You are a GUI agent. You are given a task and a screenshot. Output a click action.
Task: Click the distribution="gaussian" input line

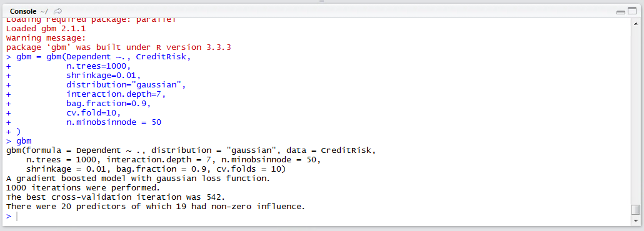click(x=126, y=85)
